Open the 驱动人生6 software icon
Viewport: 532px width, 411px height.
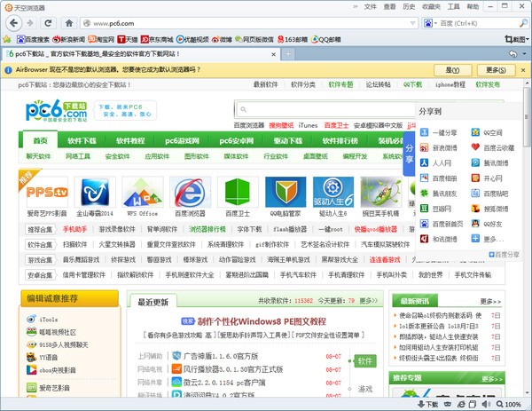(332, 190)
